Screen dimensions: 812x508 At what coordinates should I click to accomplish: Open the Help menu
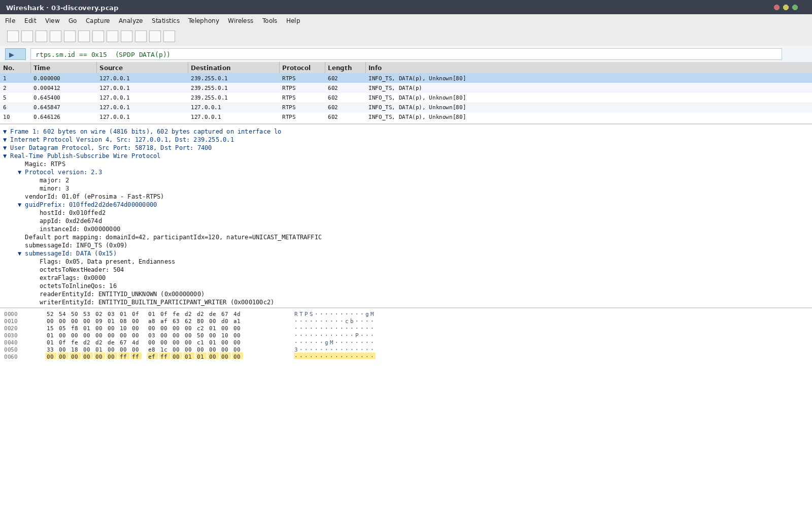point(293,21)
